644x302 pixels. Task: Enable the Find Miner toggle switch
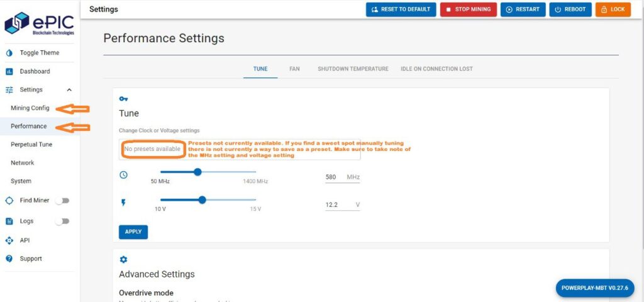[x=62, y=201]
